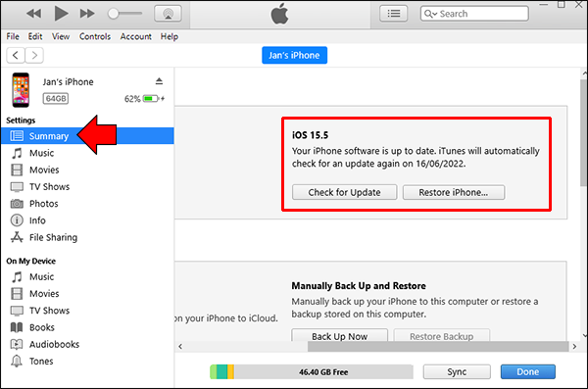Image resolution: width=588 pixels, height=389 pixels.
Task: Select Movies icon under On My Device
Action: pyautogui.click(x=17, y=294)
